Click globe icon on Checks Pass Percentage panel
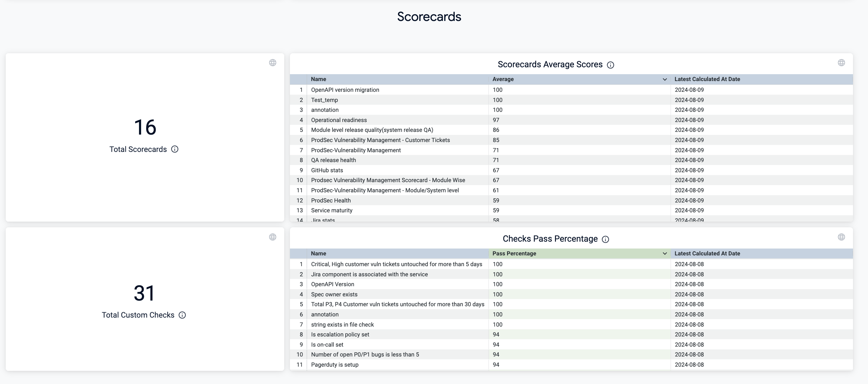Viewport: 868px width, 384px height. 841,237
